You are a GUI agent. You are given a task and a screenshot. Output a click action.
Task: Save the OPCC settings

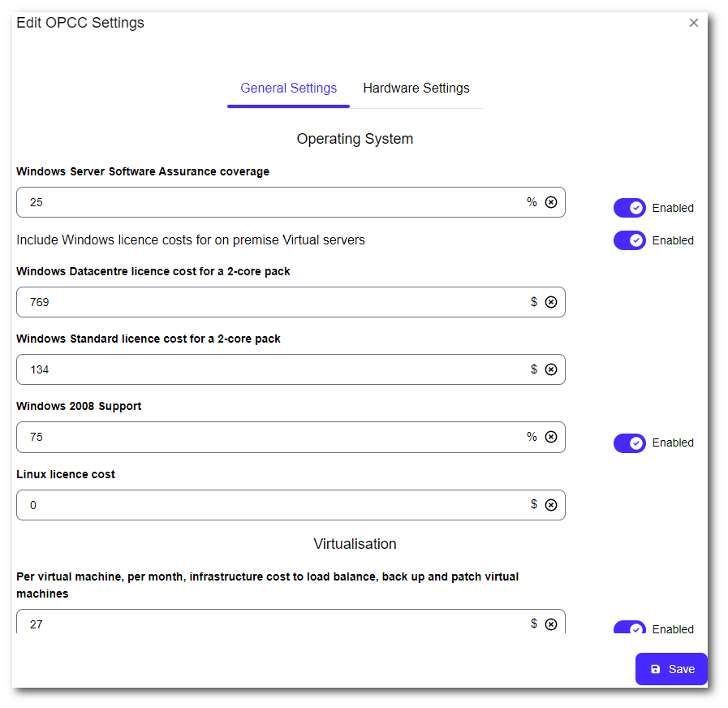(x=671, y=669)
